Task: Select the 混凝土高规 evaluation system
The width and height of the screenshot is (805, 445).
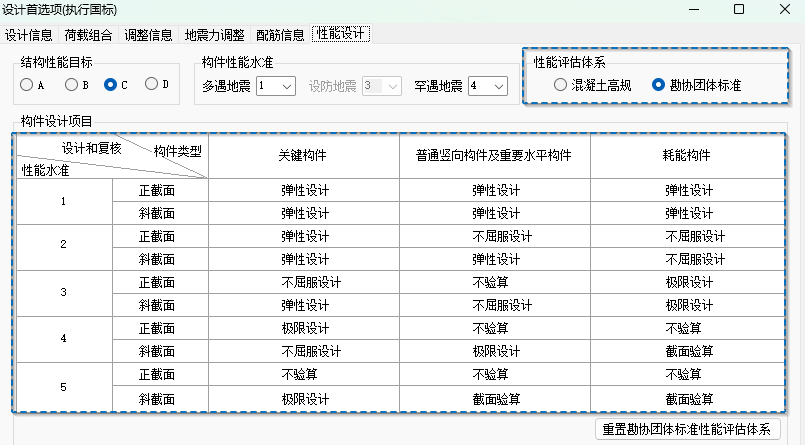Action: (561, 86)
